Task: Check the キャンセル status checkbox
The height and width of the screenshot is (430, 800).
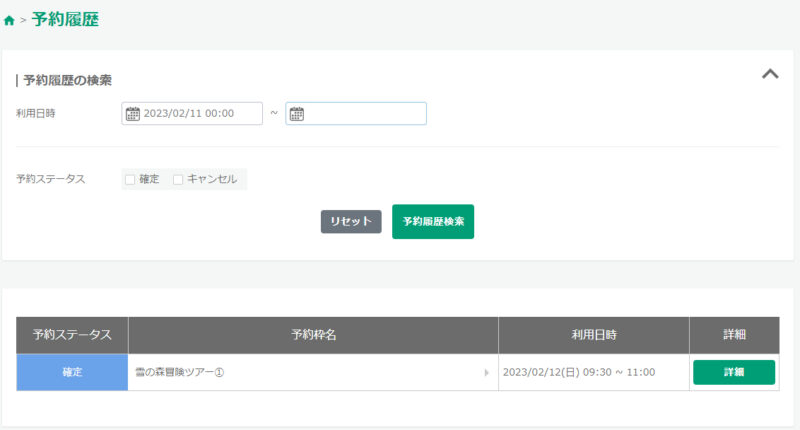Action: (178, 180)
